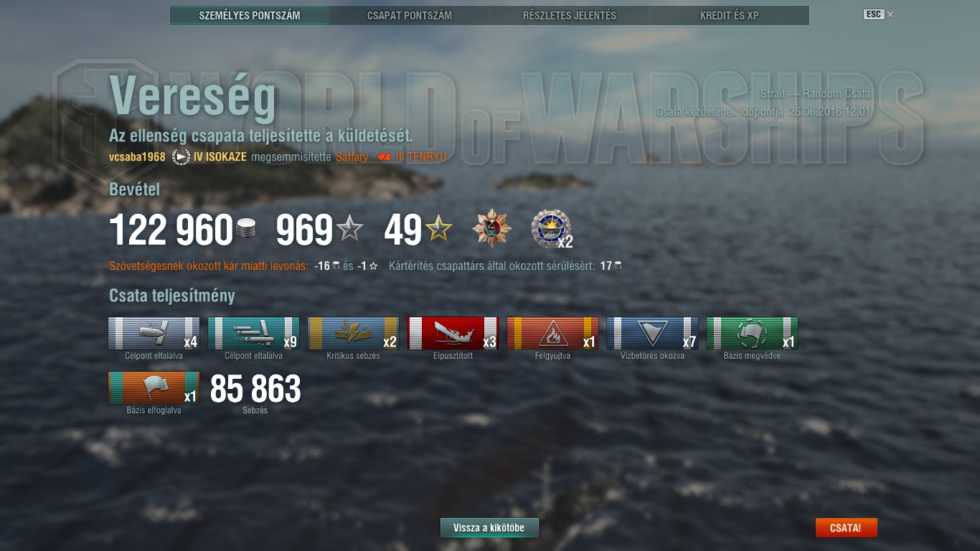Click the Vissza a kikötőbe button

point(489,528)
